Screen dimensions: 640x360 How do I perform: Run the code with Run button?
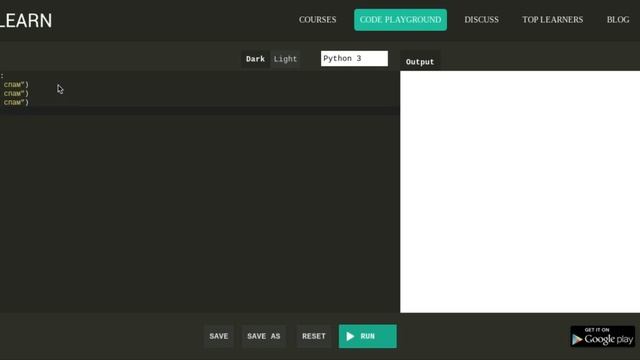(367, 336)
